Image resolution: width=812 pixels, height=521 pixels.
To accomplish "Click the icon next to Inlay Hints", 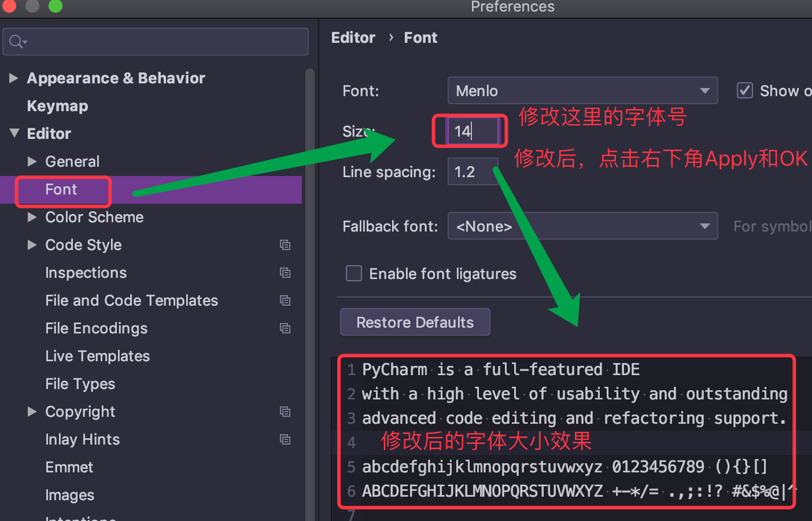I will (285, 439).
